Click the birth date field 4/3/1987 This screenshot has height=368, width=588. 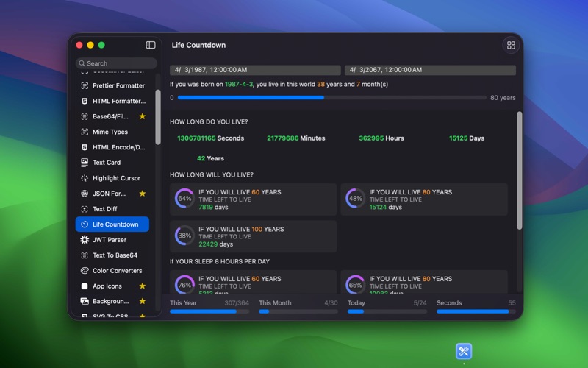click(255, 71)
